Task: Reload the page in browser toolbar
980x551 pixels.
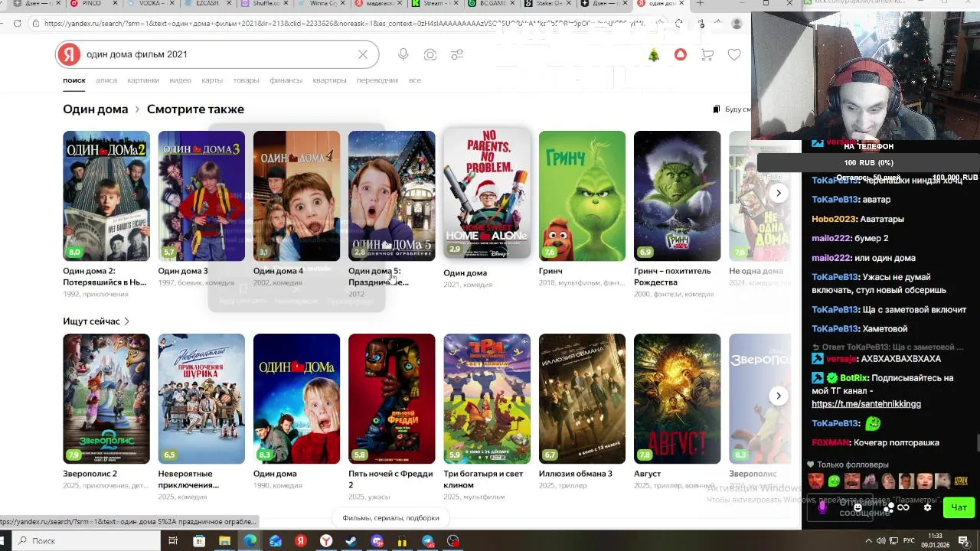Action: point(18,24)
